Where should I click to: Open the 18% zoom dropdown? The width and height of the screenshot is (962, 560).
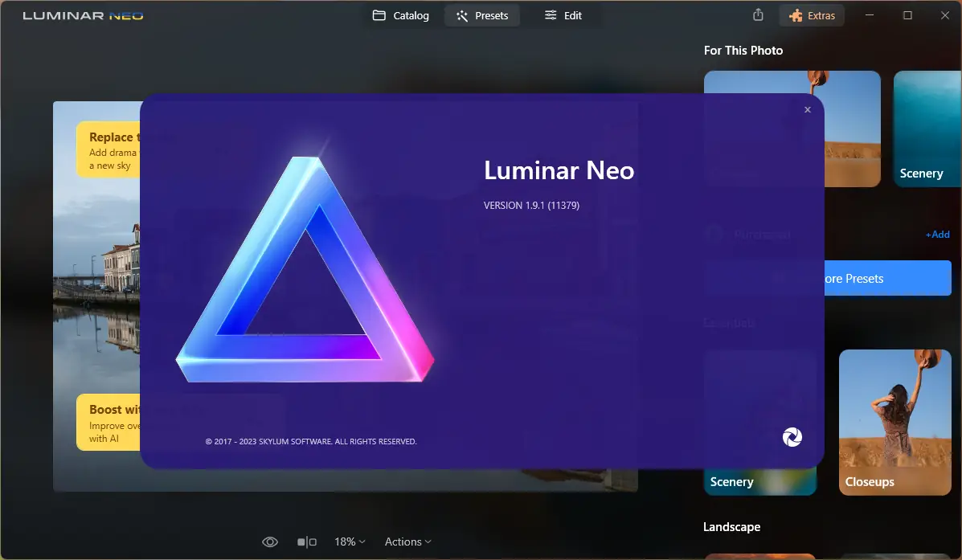(350, 542)
